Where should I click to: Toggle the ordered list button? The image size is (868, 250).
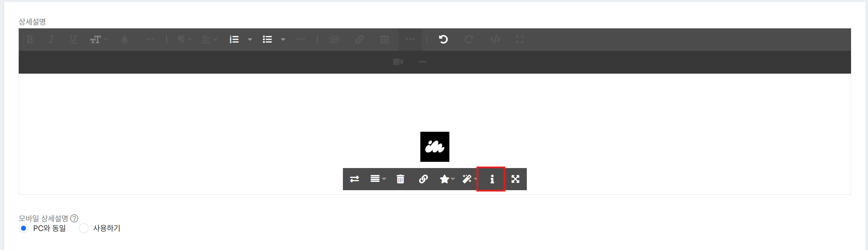[234, 39]
